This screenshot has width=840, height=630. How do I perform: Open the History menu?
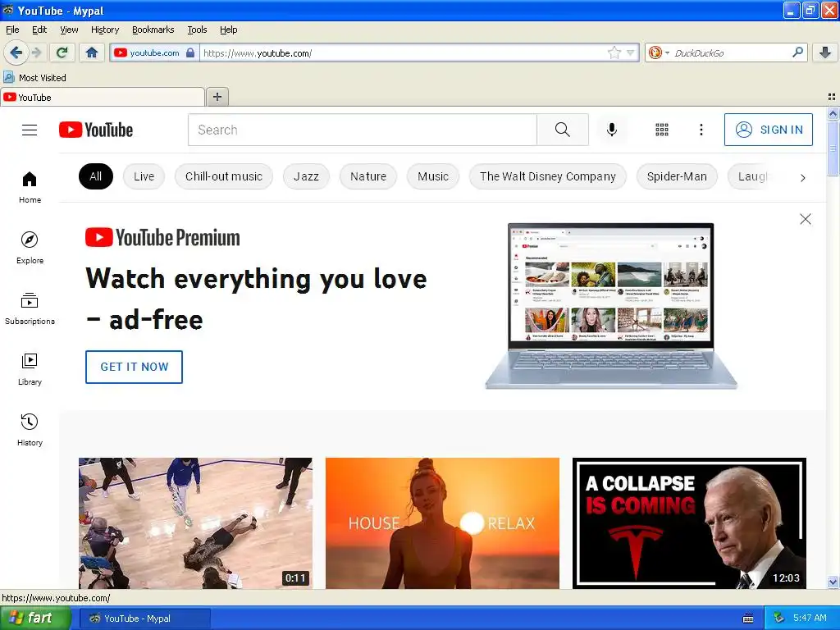104,30
